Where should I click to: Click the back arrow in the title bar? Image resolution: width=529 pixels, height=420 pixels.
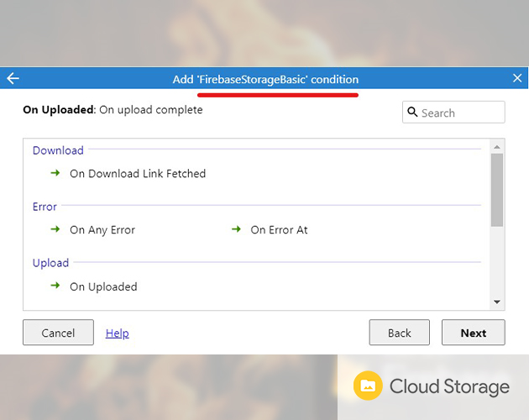[13, 78]
